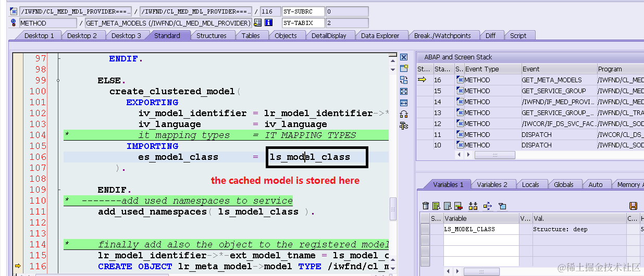
Task: Click the GET_SERVICE_GROUP_... event in stack level 13
Action: (559, 112)
